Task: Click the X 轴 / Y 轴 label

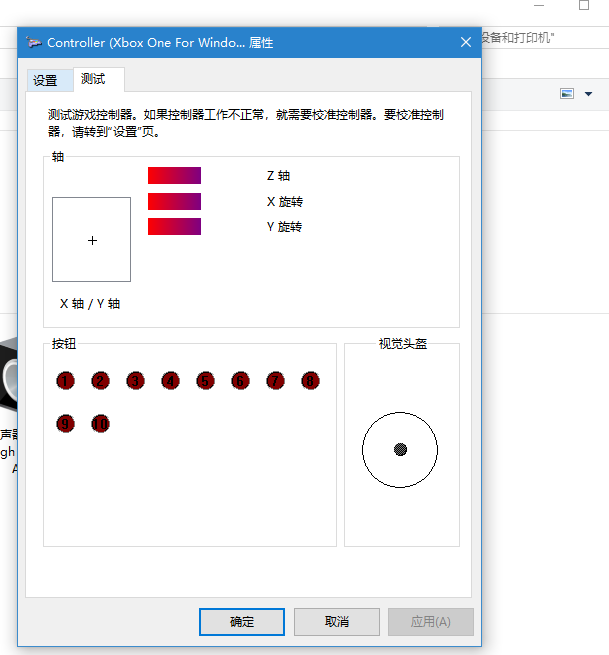Action: [x=90, y=304]
